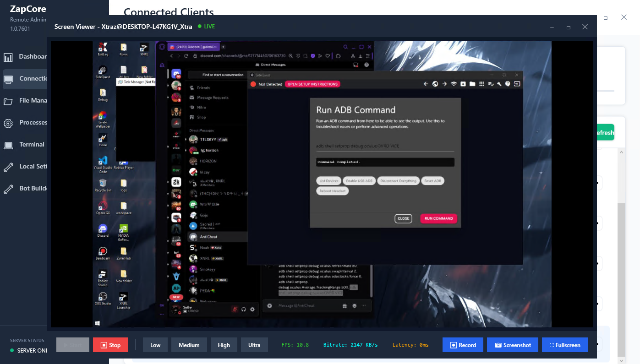Click the SideQuest folder files icon
Screen dimensions: 640x364
pos(472,84)
